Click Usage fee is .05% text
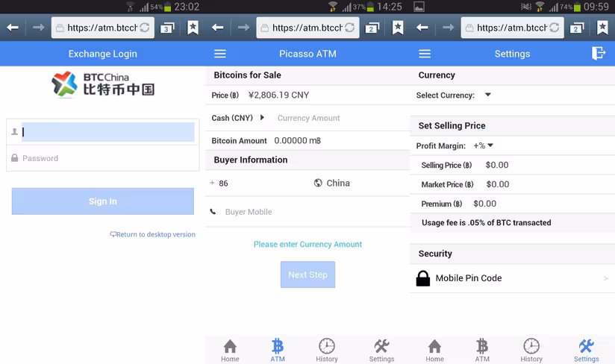Viewport: 615px width, 364px height. click(487, 222)
